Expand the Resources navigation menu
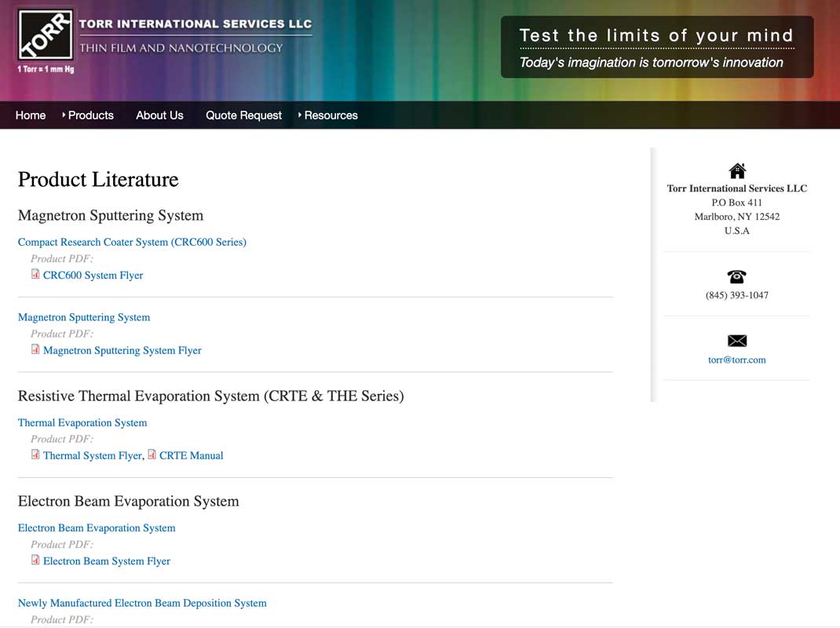The width and height of the screenshot is (840, 628). tap(331, 115)
